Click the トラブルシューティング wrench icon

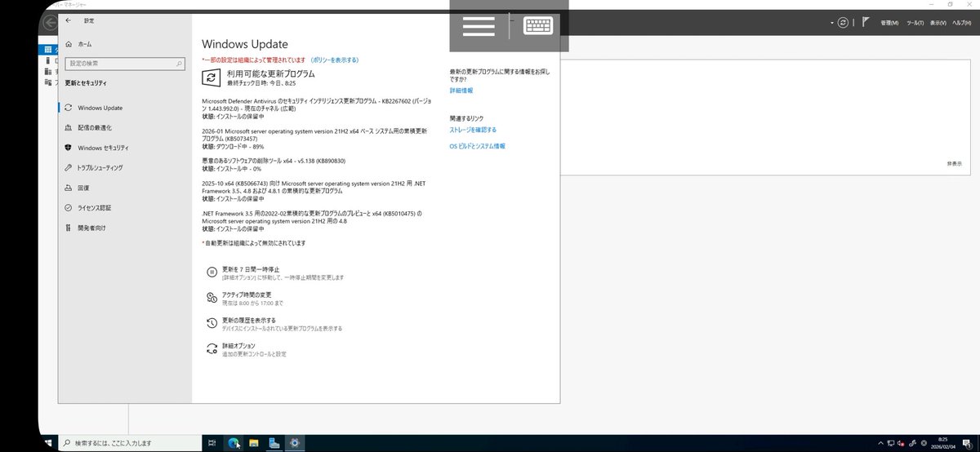coord(69,167)
